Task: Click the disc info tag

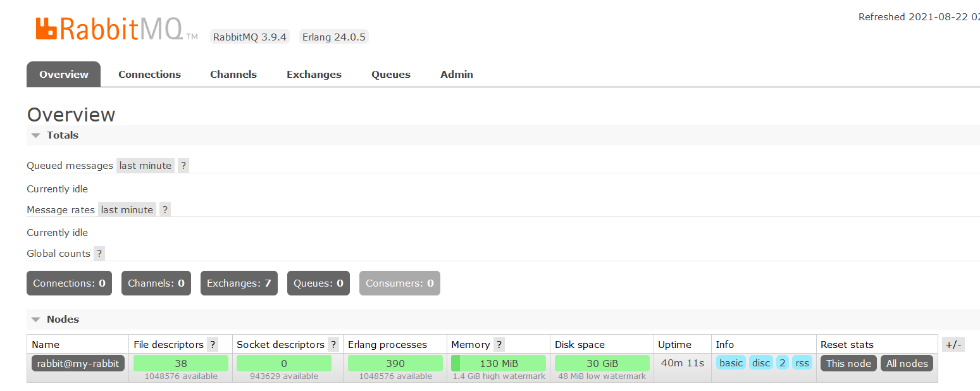Action: click(x=761, y=363)
